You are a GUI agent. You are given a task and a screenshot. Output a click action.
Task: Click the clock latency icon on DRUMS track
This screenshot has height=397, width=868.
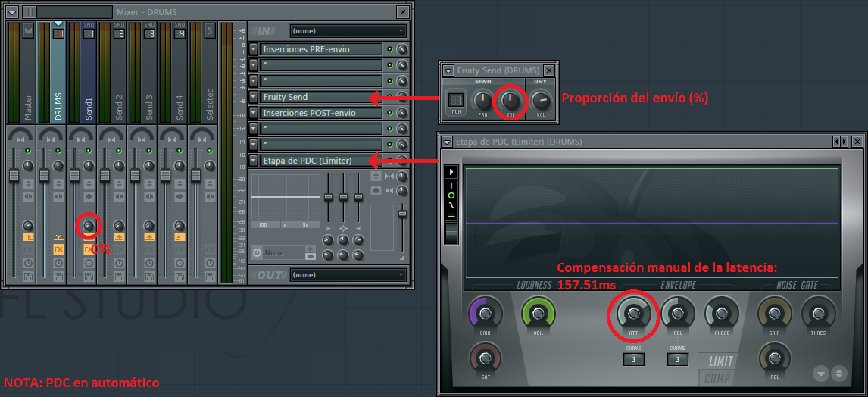pos(58,263)
